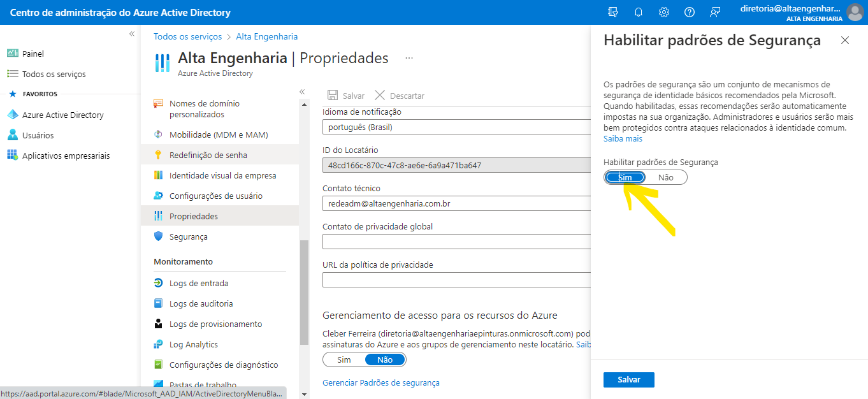The image size is (868, 399).
Task: Open portal settings gear
Action: pos(664,12)
